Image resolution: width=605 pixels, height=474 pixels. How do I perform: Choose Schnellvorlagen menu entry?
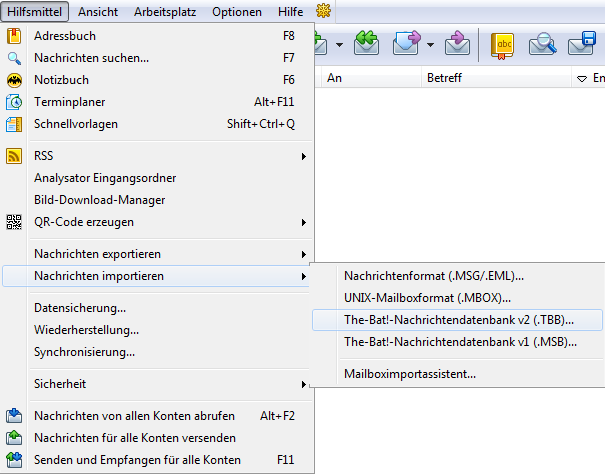[x=157, y=124]
